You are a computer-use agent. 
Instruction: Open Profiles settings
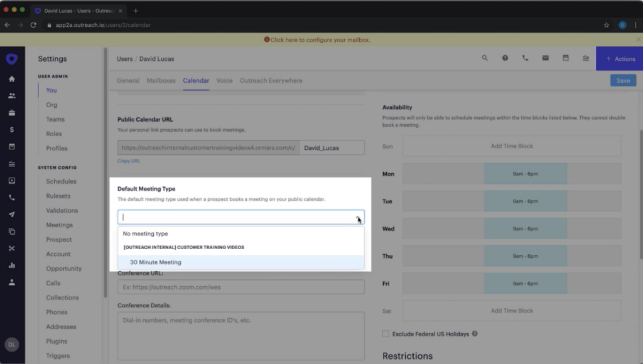click(x=57, y=148)
